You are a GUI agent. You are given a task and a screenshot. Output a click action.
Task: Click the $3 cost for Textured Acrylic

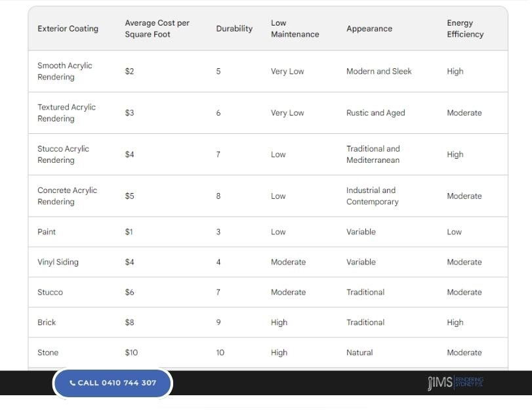coord(130,113)
